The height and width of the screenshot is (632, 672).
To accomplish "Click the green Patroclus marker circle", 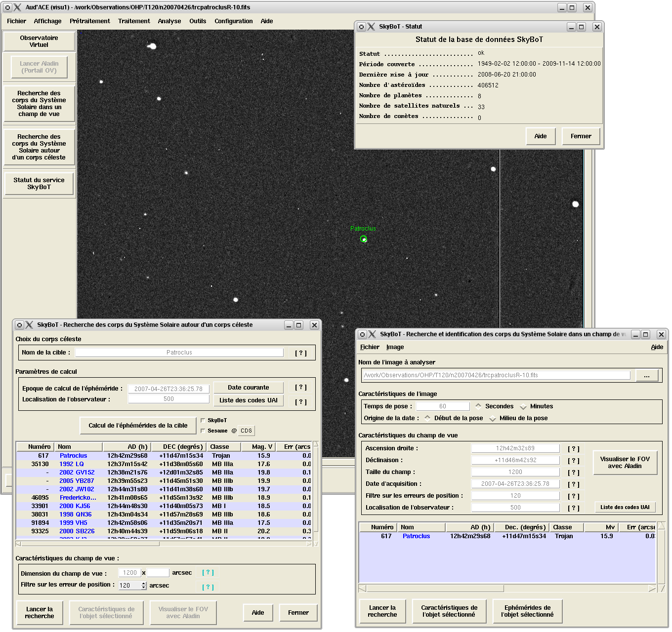I will click(x=364, y=239).
